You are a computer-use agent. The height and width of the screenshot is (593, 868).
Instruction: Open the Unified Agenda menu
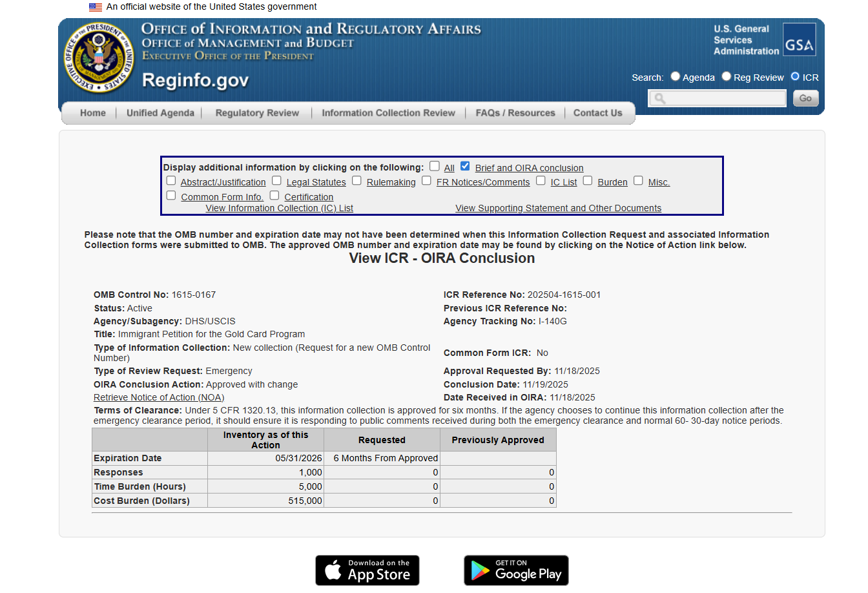160,113
